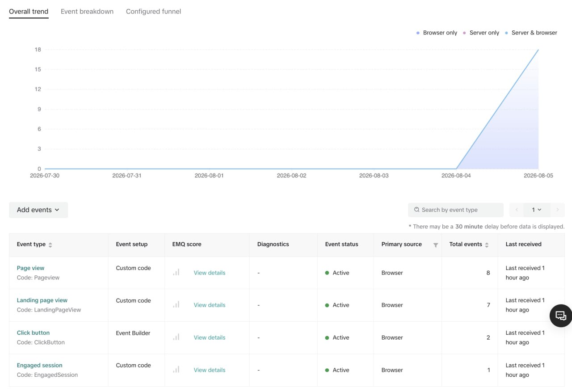Click Custom code cell in Page view row
572x392 pixels.
134,268
